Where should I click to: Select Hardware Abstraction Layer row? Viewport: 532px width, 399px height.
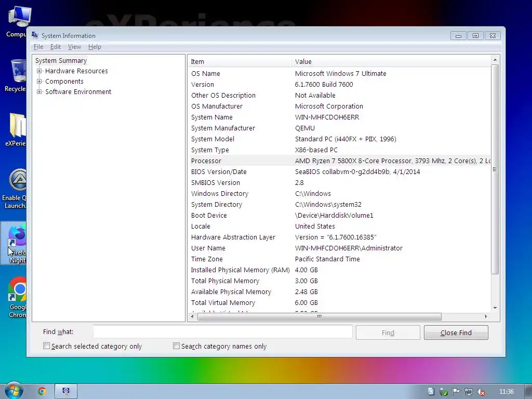[x=339, y=237]
